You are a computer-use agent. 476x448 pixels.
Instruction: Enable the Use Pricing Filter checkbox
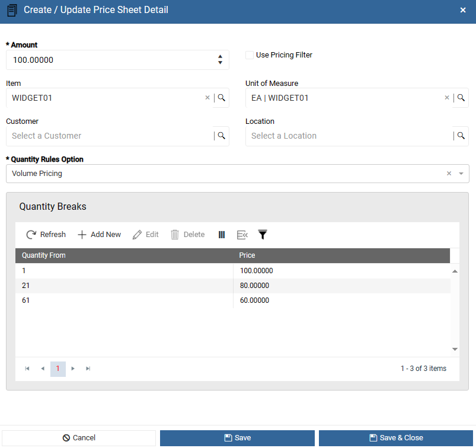click(x=250, y=55)
